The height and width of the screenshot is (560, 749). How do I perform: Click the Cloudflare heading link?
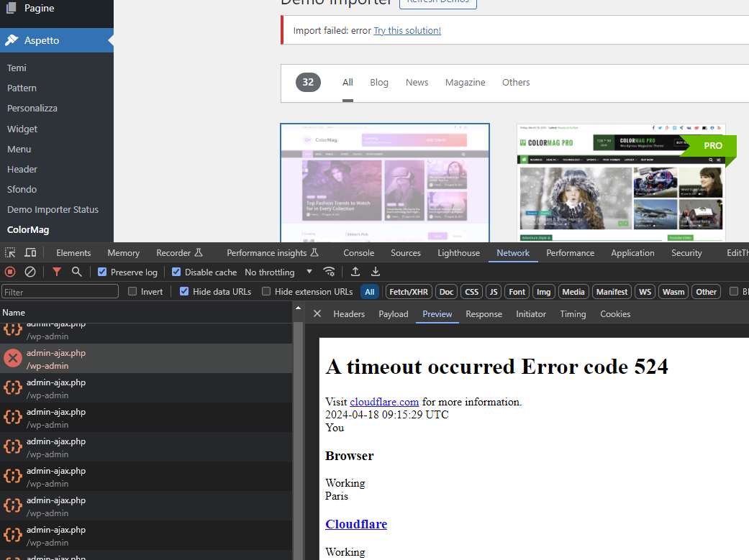pos(356,524)
